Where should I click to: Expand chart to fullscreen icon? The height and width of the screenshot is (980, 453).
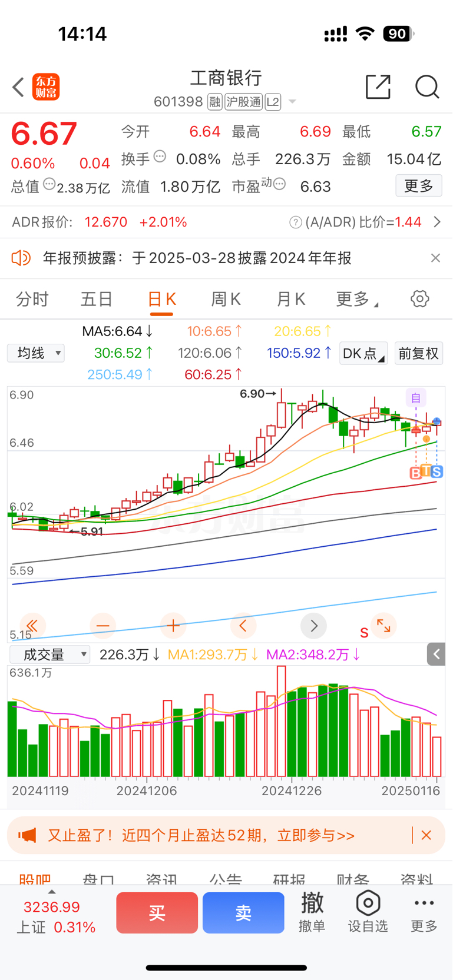(x=383, y=626)
